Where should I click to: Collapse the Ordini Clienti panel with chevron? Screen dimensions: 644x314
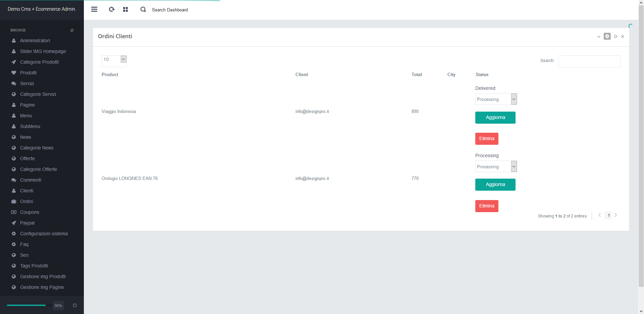coord(599,37)
